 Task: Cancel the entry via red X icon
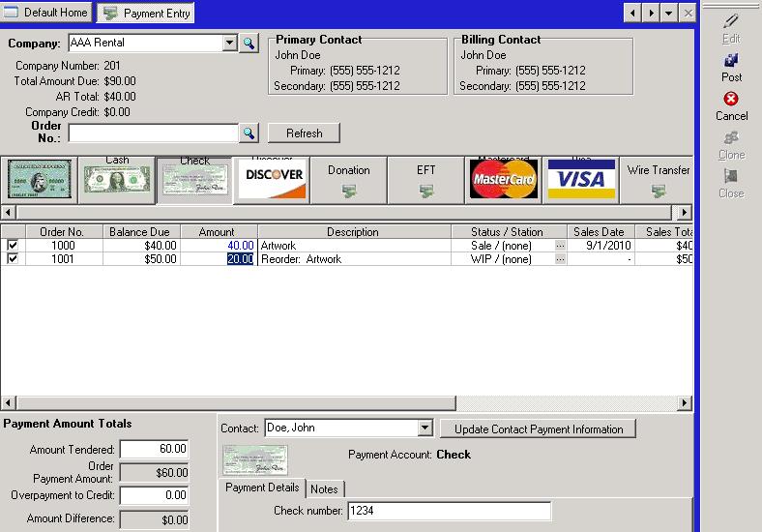pyautogui.click(x=731, y=99)
